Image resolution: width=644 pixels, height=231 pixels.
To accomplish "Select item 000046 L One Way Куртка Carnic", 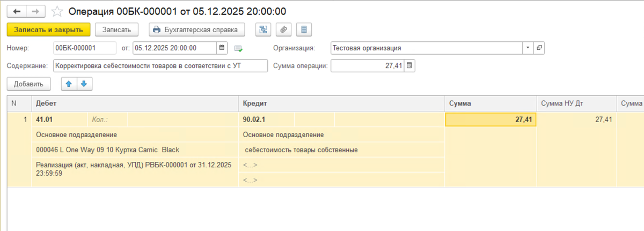I will pos(135,150).
